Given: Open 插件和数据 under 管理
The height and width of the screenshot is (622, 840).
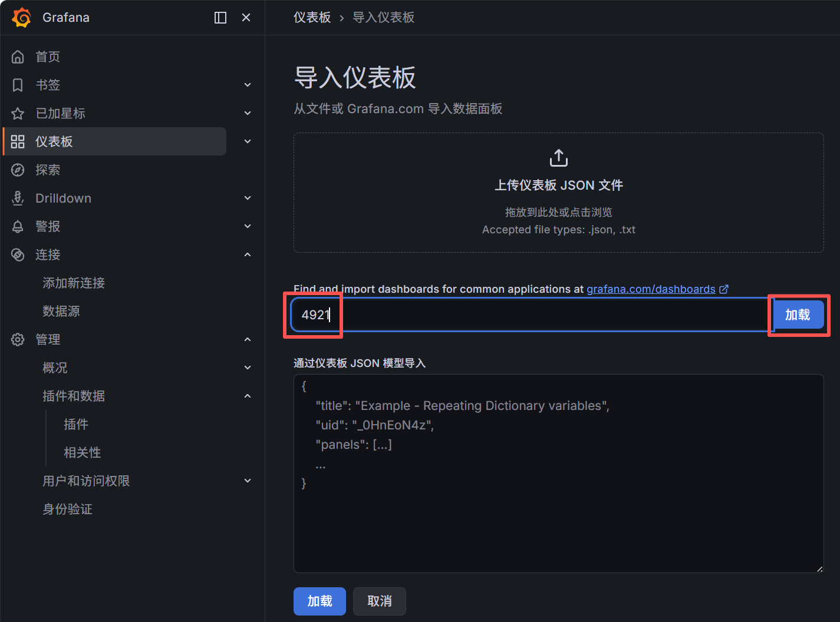Looking at the screenshot, I should pos(74,396).
